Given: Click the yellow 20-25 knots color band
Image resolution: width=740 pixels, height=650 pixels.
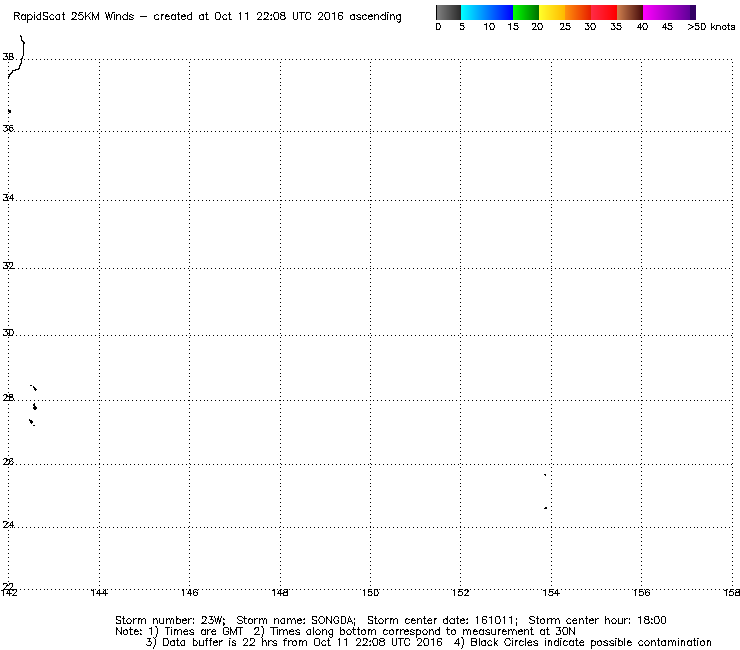Looking at the screenshot, I should 552,12.
